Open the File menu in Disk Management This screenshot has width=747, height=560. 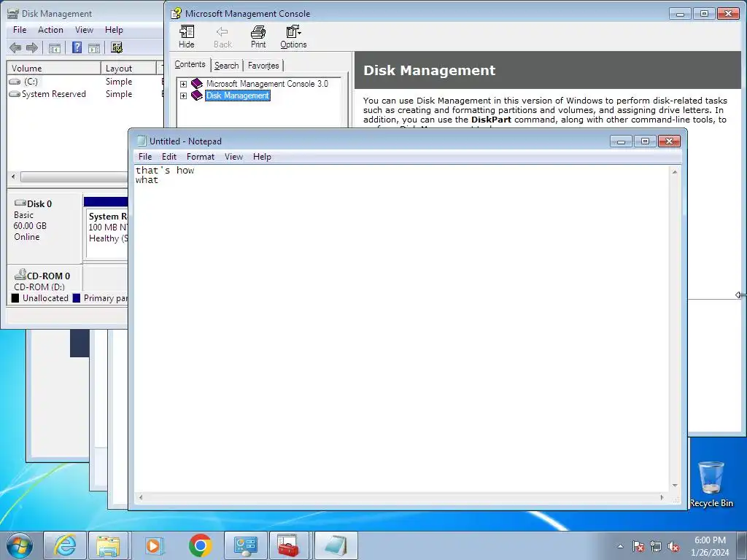click(x=20, y=29)
